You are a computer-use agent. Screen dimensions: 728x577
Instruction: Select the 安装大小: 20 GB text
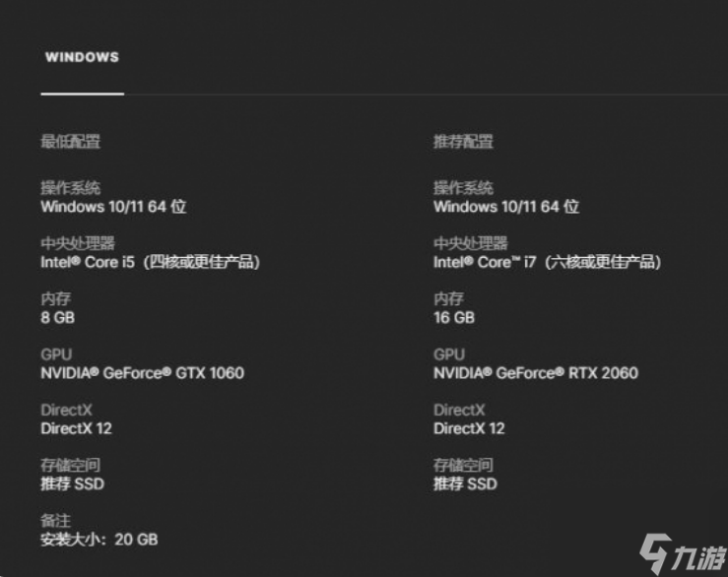(x=99, y=540)
